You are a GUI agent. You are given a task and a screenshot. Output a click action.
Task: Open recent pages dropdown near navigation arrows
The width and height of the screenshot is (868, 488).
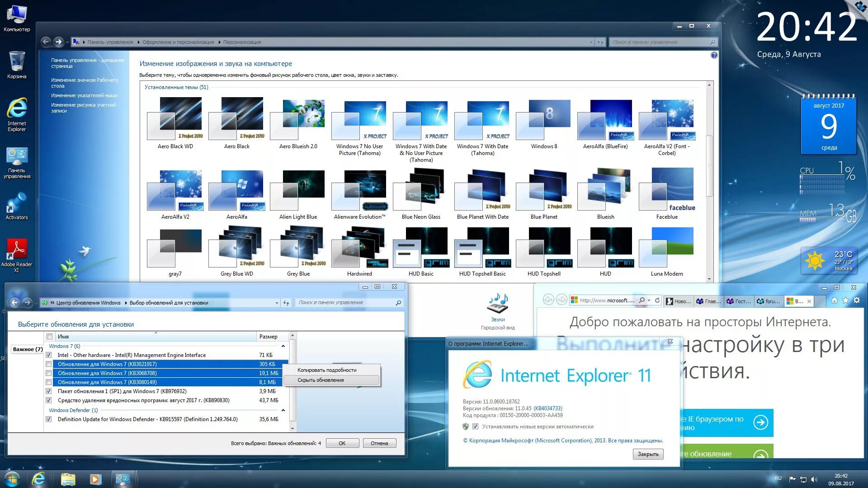point(67,42)
